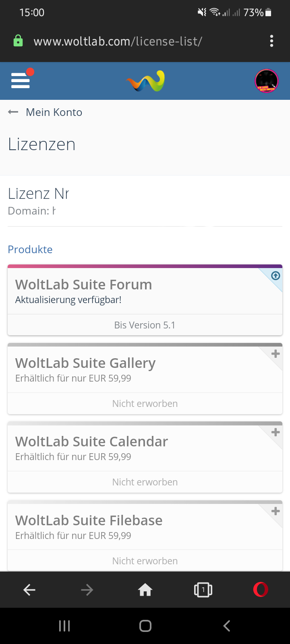Tap the green padlock security icon

point(18,41)
